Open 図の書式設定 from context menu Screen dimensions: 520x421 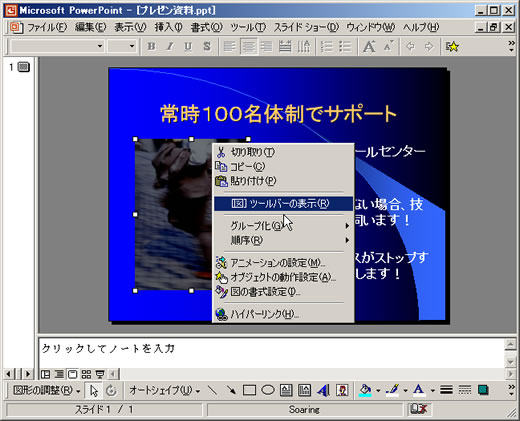pos(283,292)
